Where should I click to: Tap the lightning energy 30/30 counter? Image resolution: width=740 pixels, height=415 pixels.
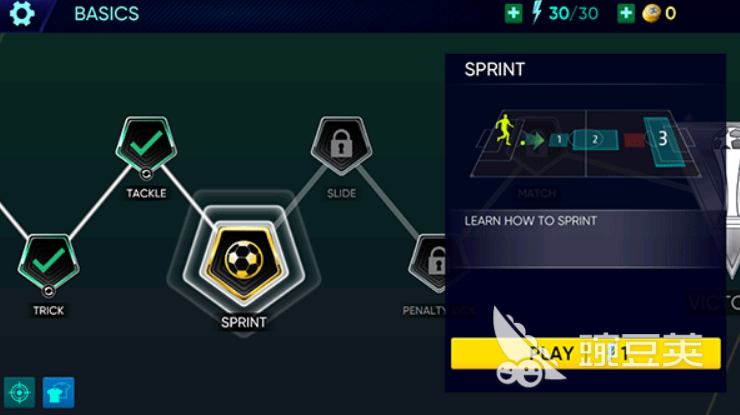coord(565,13)
